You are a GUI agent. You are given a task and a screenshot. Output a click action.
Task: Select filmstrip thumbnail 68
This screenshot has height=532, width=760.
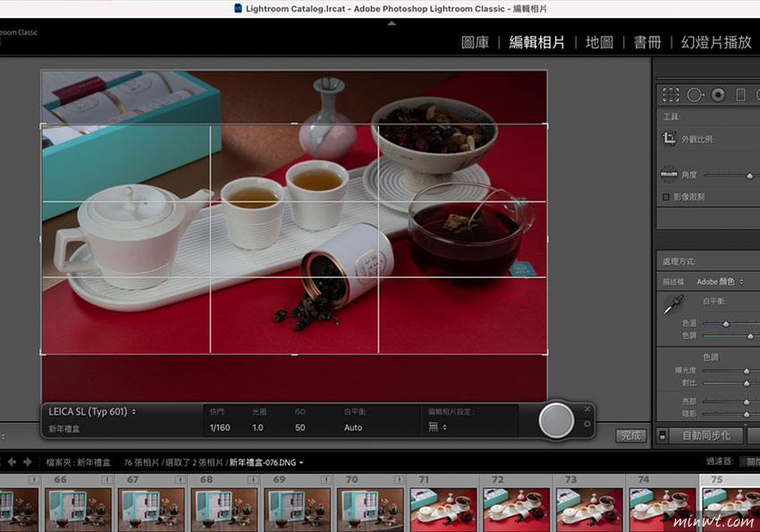pos(224,510)
